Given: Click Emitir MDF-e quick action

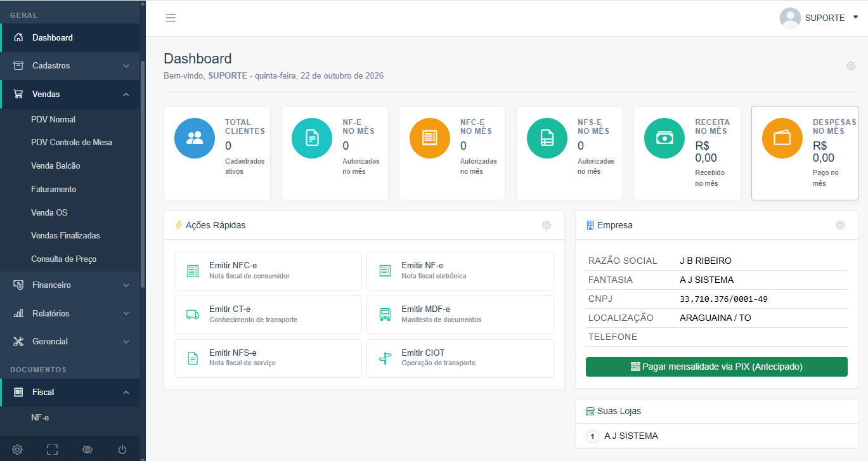Looking at the screenshot, I should pos(460,315).
